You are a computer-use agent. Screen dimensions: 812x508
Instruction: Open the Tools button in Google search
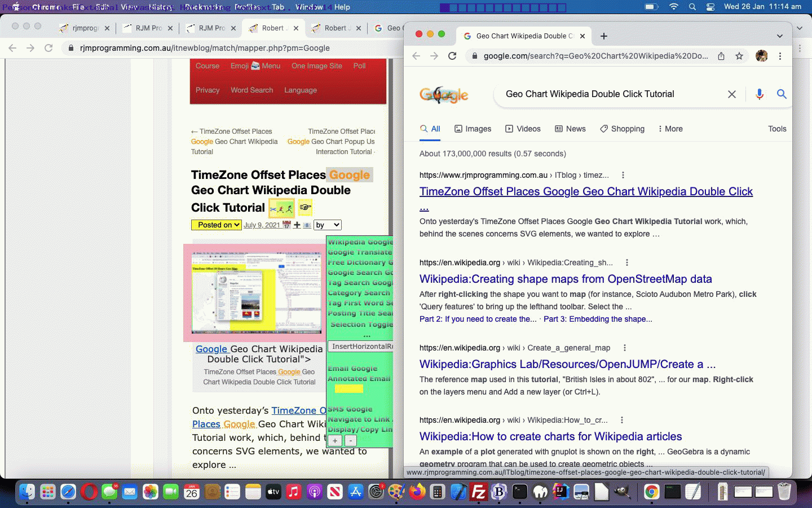(x=777, y=129)
